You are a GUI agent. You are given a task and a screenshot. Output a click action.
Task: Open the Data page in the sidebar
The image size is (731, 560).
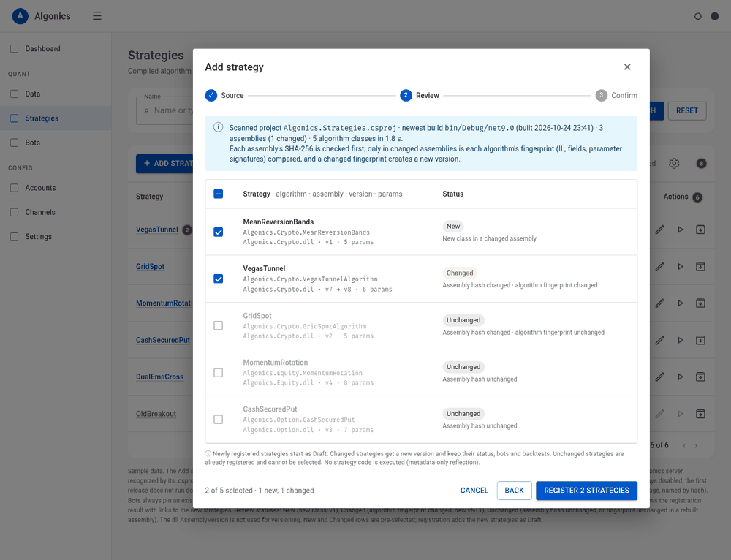coord(56,94)
